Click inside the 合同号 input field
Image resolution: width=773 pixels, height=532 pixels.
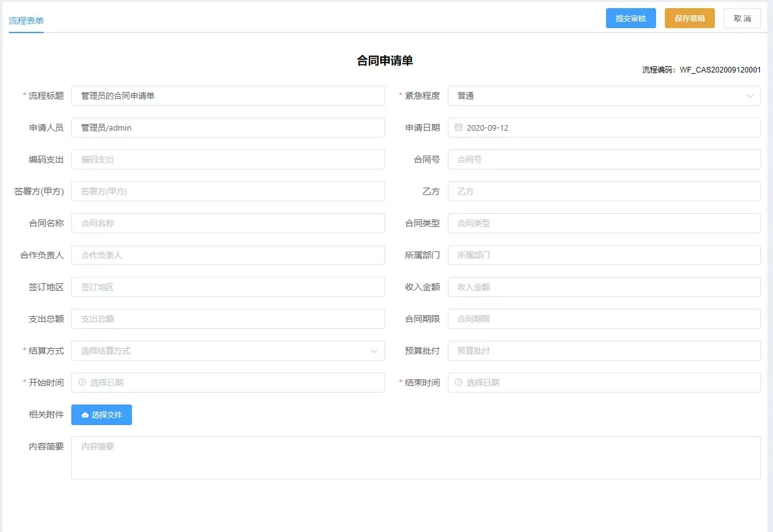[604, 159]
